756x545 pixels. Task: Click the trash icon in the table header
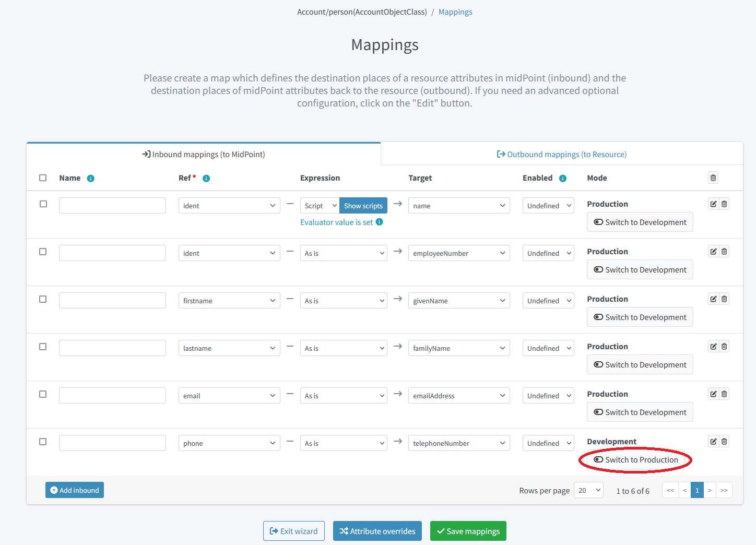click(713, 177)
